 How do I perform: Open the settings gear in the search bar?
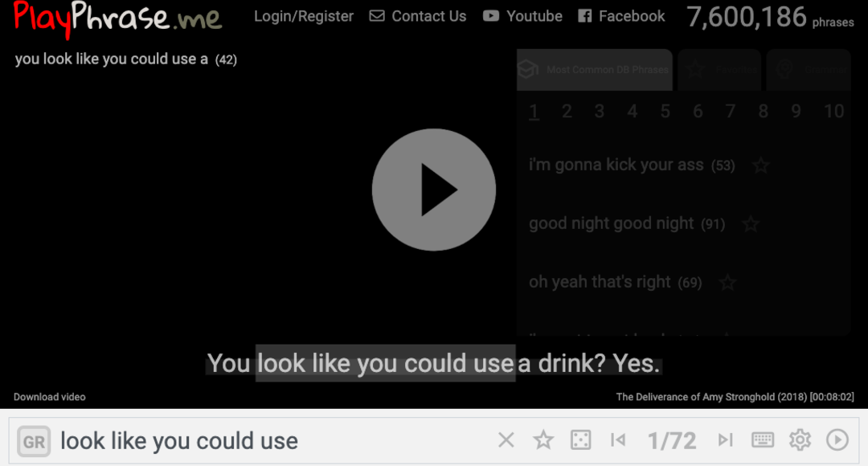pos(800,439)
